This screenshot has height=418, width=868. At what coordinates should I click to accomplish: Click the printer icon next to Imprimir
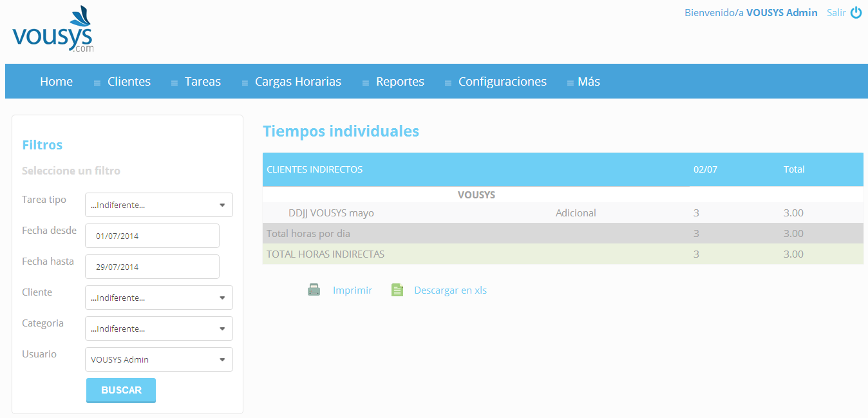pos(314,290)
